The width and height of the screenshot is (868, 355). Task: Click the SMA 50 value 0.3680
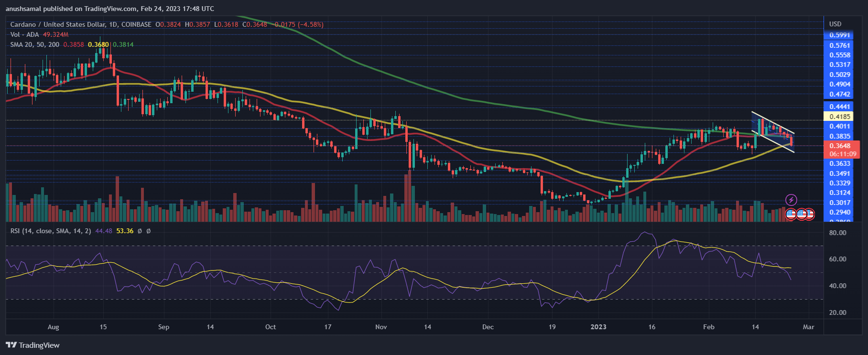pos(98,44)
